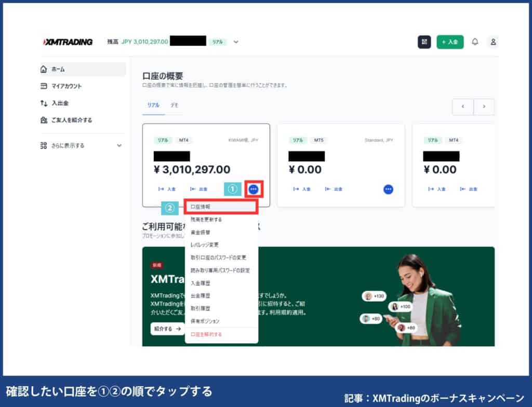Image resolution: width=532 pixels, height=407 pixels.
Task: Go to ホーム in the sidebar
Action: click(83, 69)
